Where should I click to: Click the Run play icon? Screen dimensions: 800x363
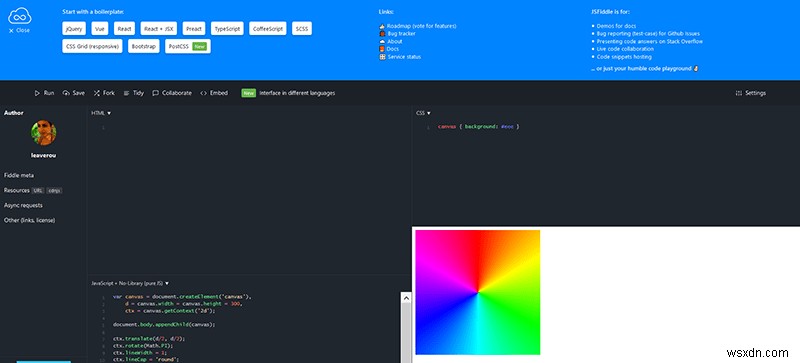37,93
